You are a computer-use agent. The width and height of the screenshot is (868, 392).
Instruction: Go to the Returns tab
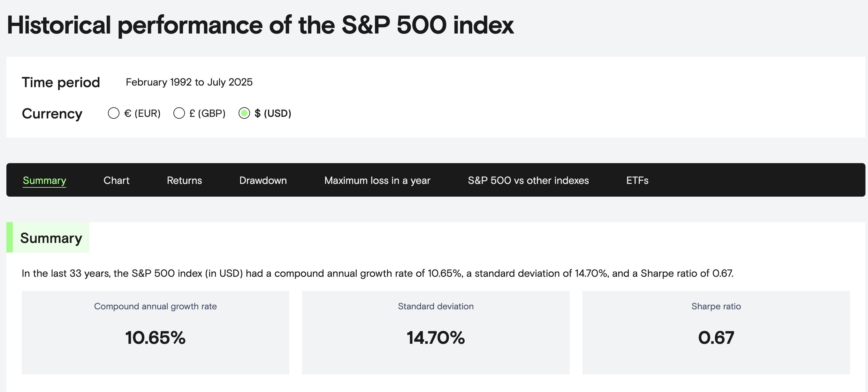(184, 180)
